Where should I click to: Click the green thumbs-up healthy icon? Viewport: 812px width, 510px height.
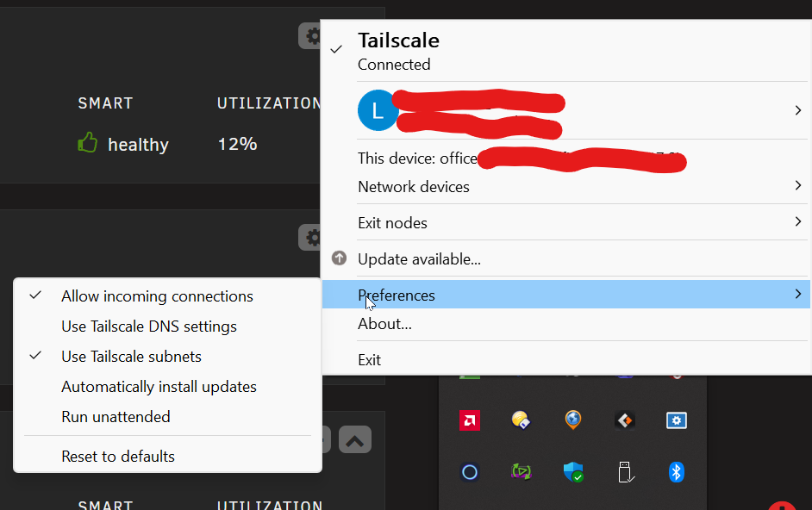(88, 142)
